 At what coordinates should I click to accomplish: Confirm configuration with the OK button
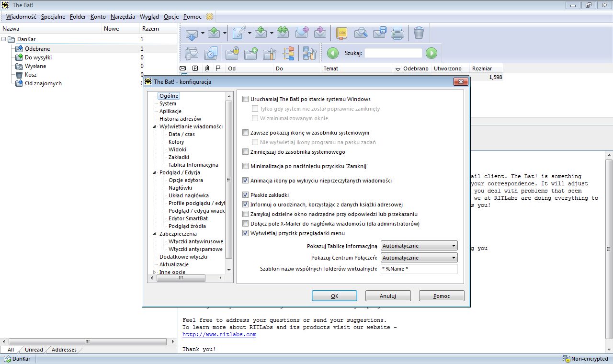334,296
